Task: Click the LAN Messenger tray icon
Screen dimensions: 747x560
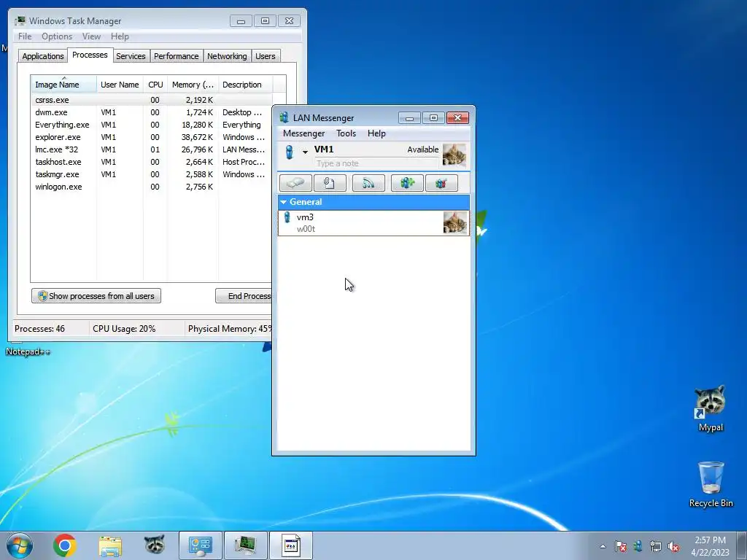Action: pos(638,546)
